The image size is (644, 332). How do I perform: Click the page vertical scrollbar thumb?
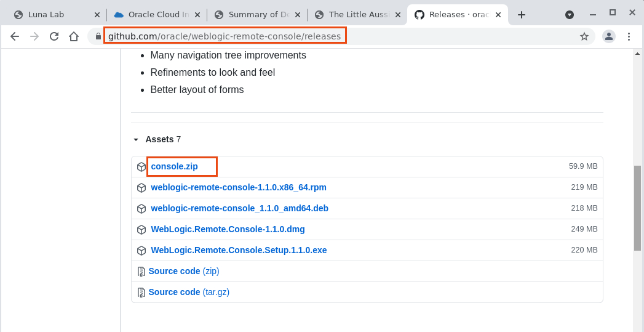(637, 208)
